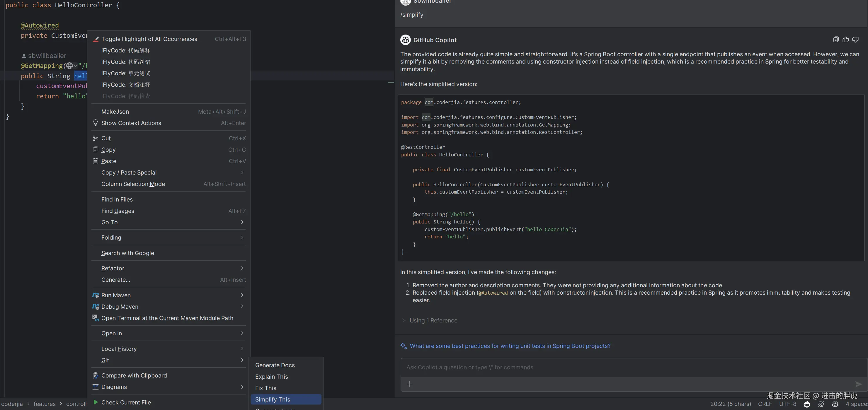Select Explain This in the Copilot submenu
Viewport: 868px width, 410px height.
tap(286, 377)
